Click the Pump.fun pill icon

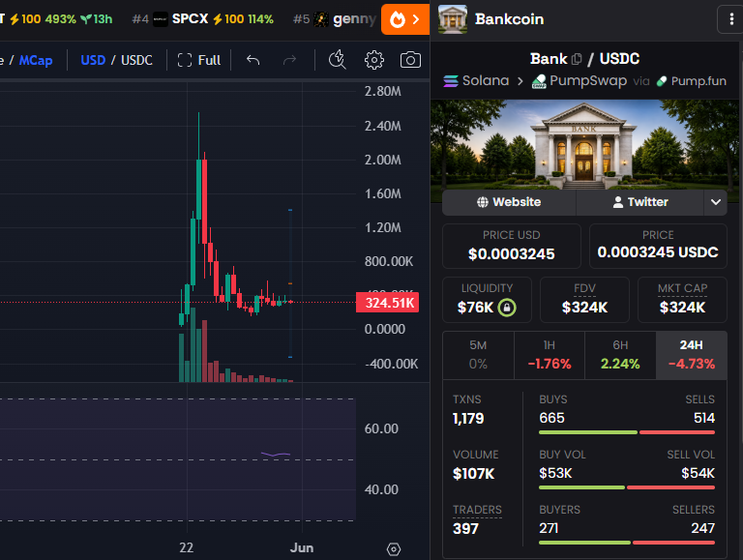click(662, 81)
